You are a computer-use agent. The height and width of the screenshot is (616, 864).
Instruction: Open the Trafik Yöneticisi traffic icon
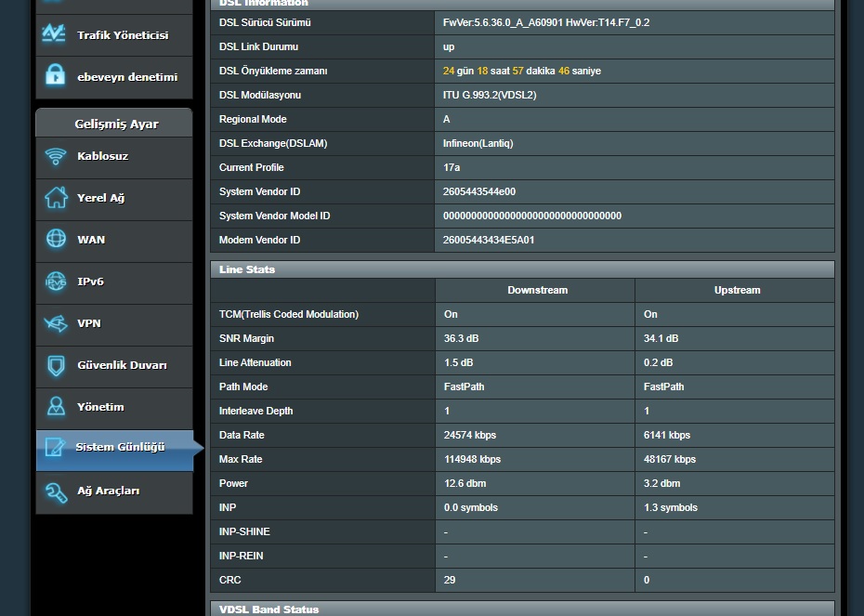(x=54, y=34)
